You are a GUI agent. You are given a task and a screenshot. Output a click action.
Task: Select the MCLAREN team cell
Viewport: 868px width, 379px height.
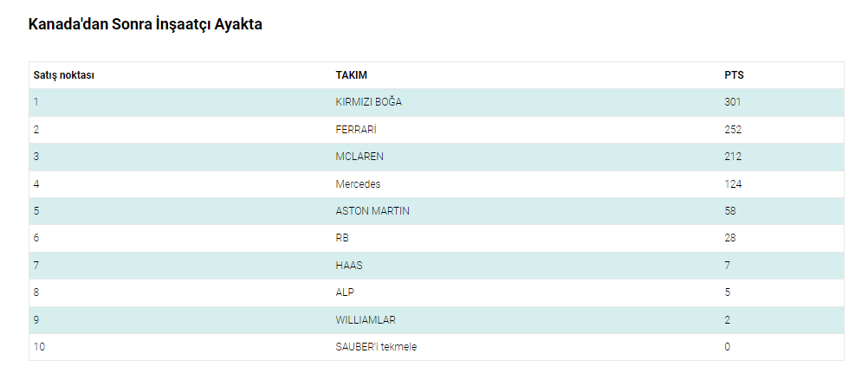(360, 157)
